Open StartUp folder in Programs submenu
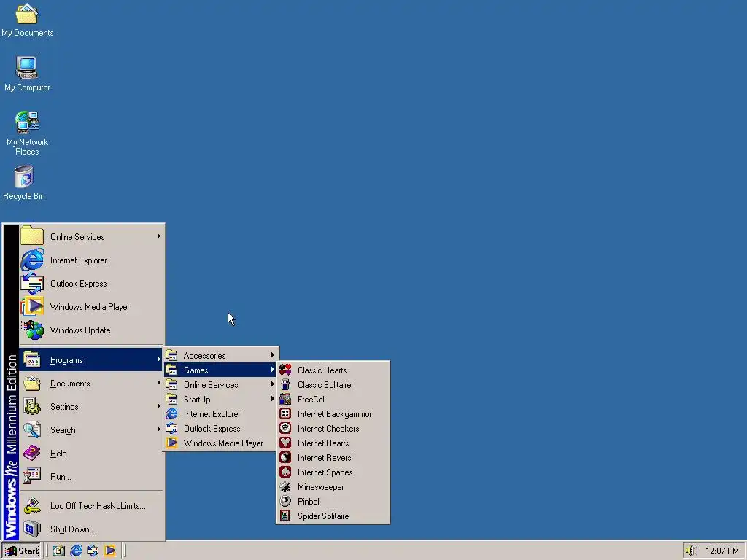747x560 pixels. click(220, 399)
